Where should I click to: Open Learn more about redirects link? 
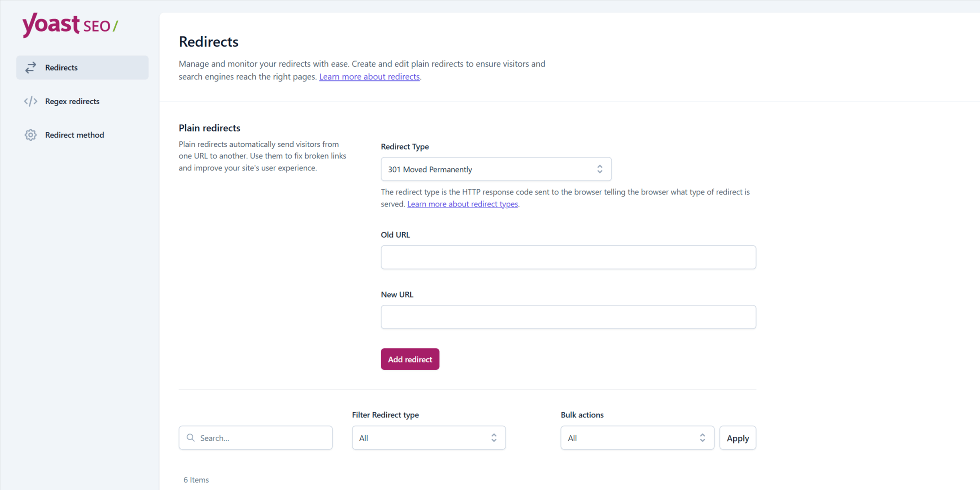[369, 77]
